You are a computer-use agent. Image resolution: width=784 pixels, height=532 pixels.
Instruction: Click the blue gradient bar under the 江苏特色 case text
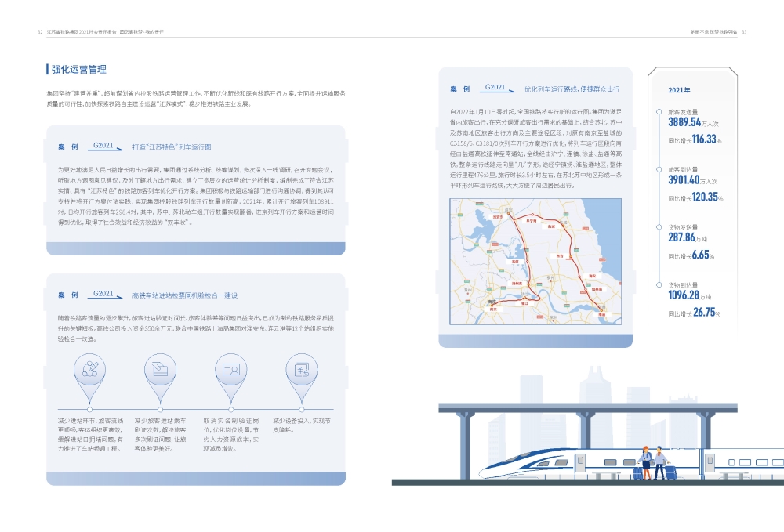[x=197, y=248]
